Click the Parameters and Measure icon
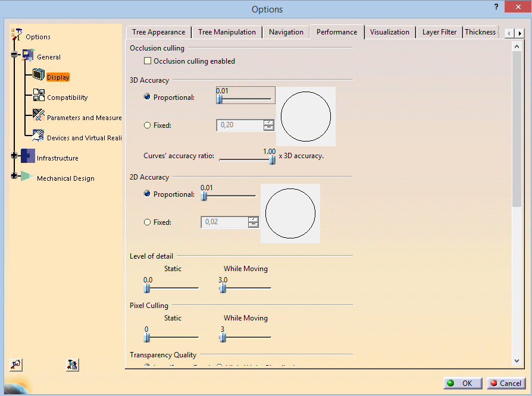 point(39,115)
